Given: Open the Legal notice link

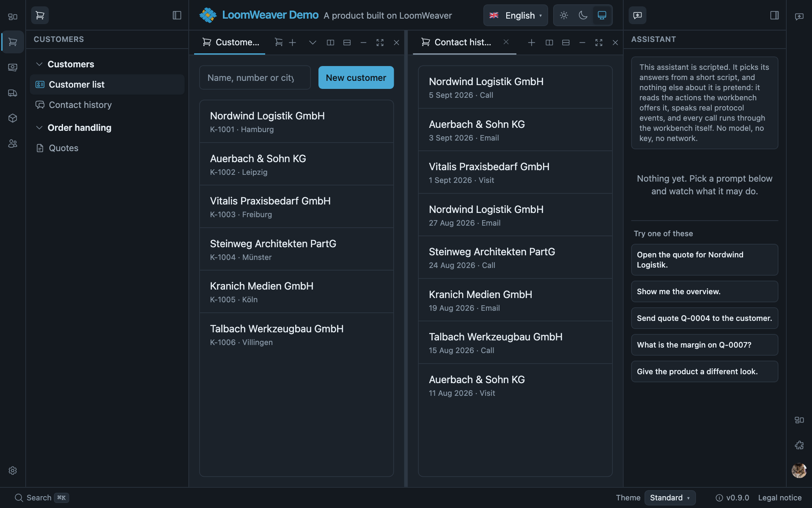Looking at the screenshot, I should (779, 497).
